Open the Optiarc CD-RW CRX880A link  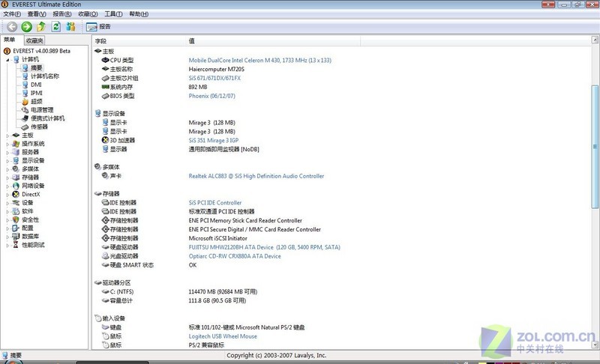click(x=235, y=256)
